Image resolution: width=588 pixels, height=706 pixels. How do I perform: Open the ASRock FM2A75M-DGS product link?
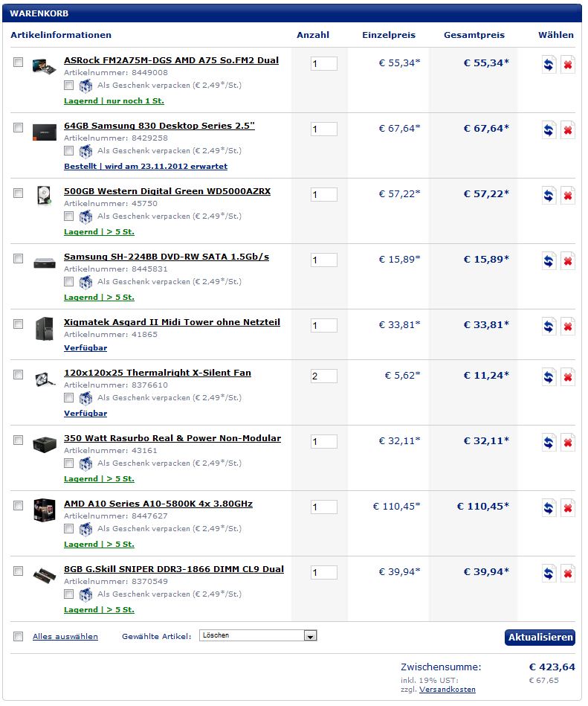pyautogui.click(x=171, y=60)
